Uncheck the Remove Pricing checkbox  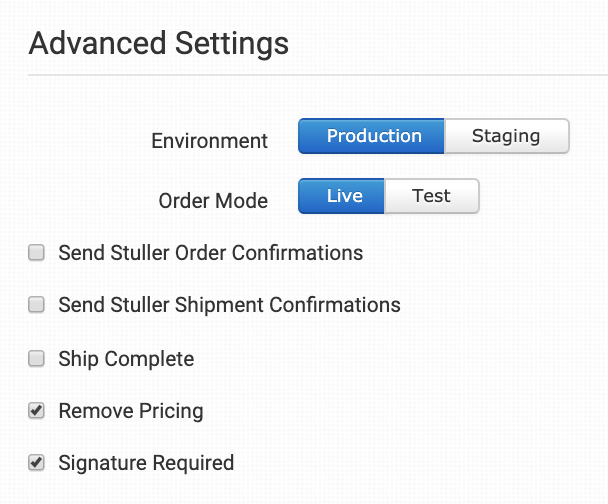click(36, 410)
